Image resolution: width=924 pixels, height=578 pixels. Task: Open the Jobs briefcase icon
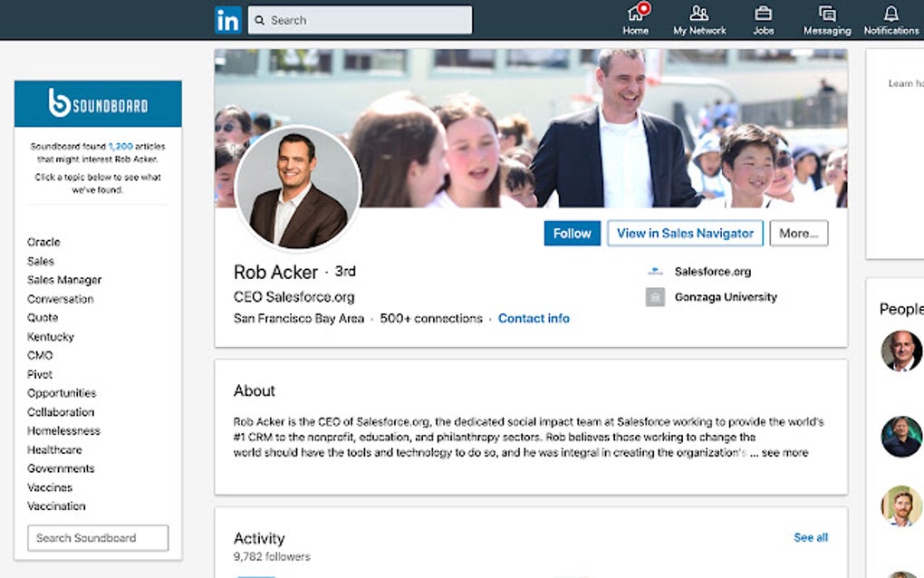(763, 19)
